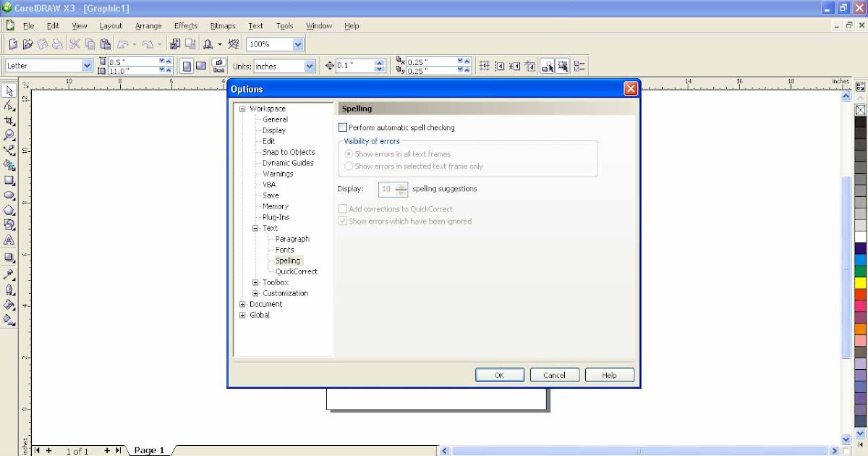
Task: Select the Rectangle tool
Action: click(x=9, y=180)
